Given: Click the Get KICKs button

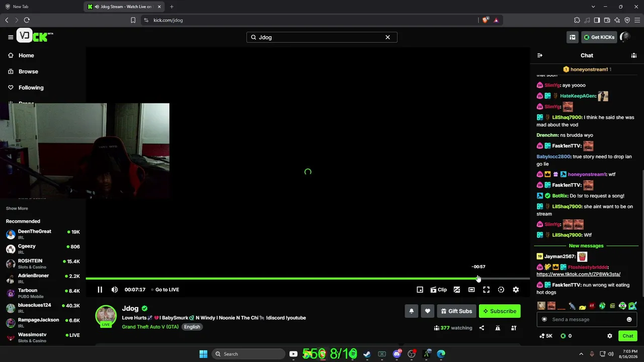Looking at the screenshot, I should coord(599,37).
